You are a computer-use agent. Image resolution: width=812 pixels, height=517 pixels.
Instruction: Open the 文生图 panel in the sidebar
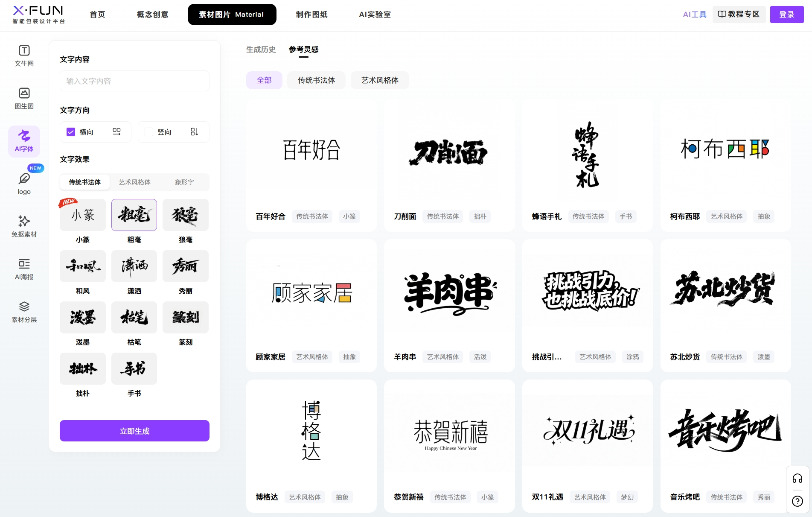tap(24, 55)
